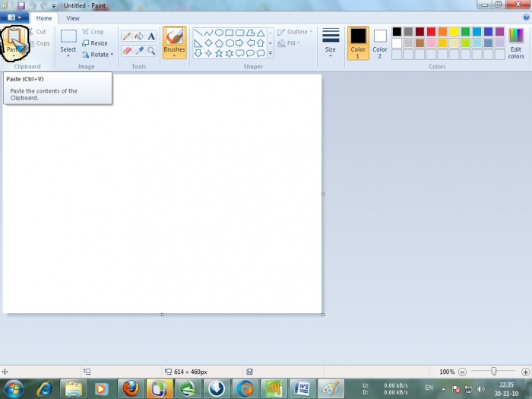The image size is (532, 399).
Task: Open the Paint application menu button
Action: [14, 17]
